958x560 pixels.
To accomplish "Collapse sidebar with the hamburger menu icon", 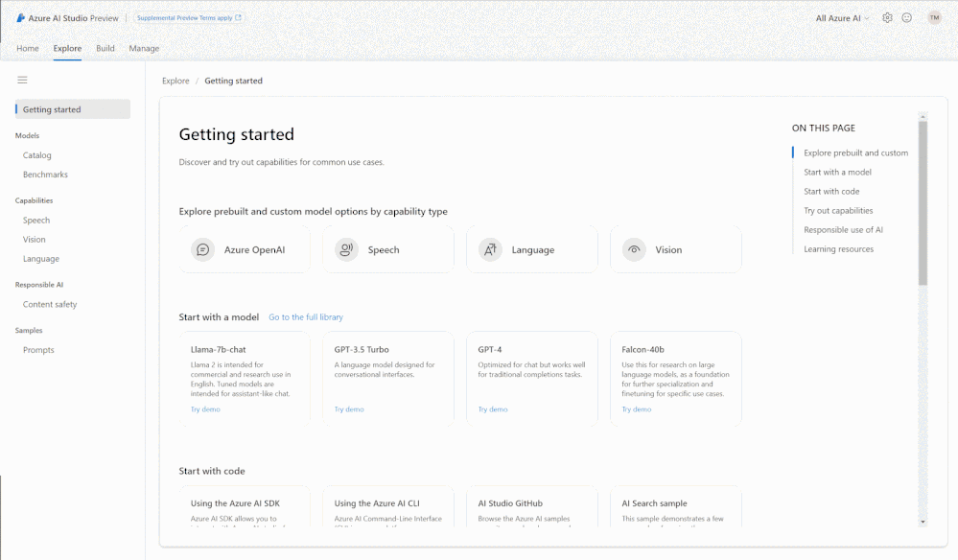I will click(22, 81).
